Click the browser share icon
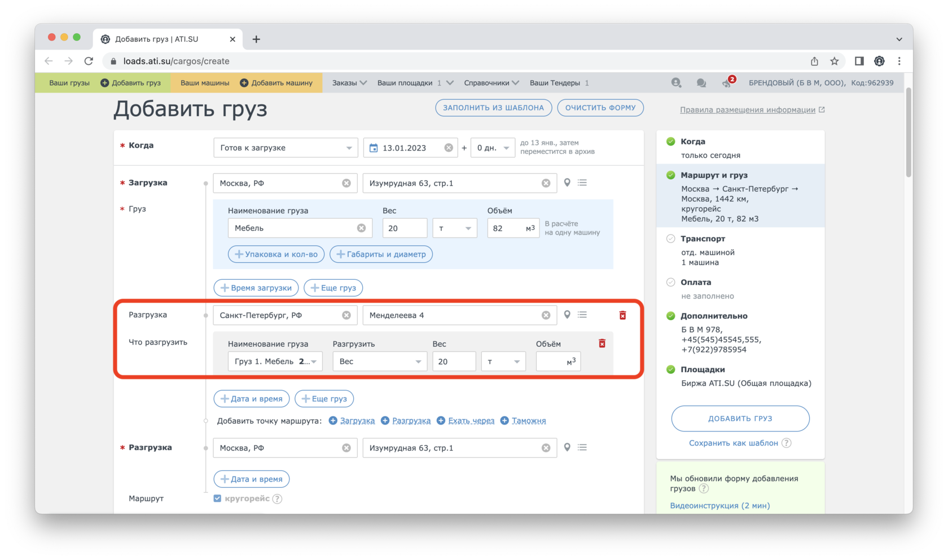This screenshot has width=948, height=560. pos(814,61)
